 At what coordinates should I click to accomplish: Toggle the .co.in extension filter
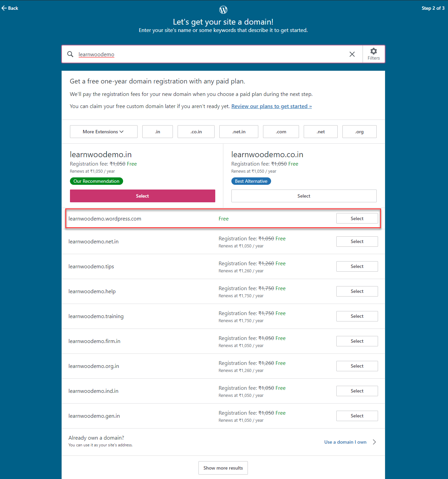[x=196, y=132]
